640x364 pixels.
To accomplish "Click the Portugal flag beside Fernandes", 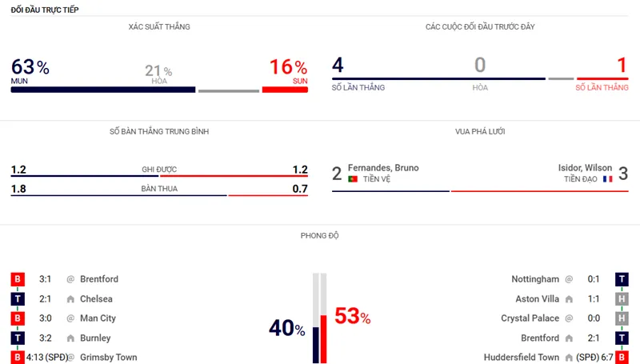I will tap(352, 179).
